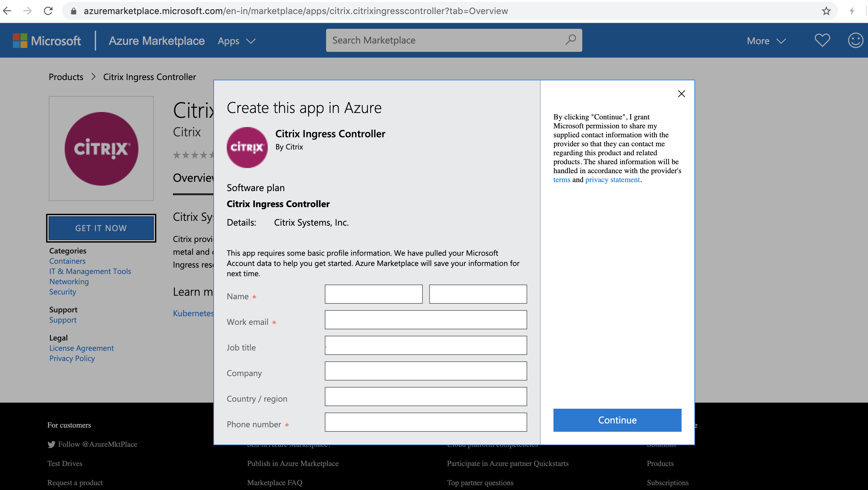Click the Work email input field
Screen dimensions: 868x490
tap(426, 320)
